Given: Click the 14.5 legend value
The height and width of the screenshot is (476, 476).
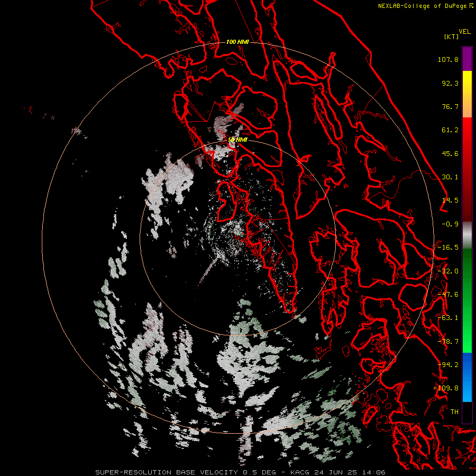Looking at the screenshot, I should 450,200.
